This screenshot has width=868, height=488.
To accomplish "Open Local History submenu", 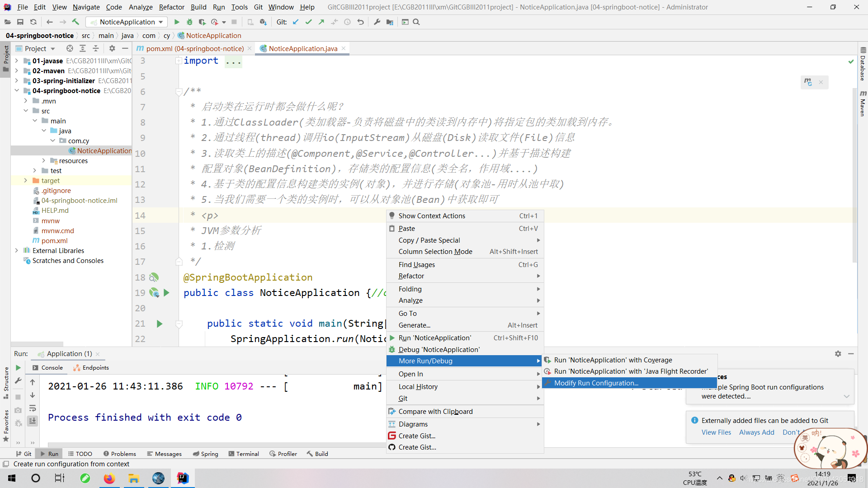I will (x=465, y=386).
